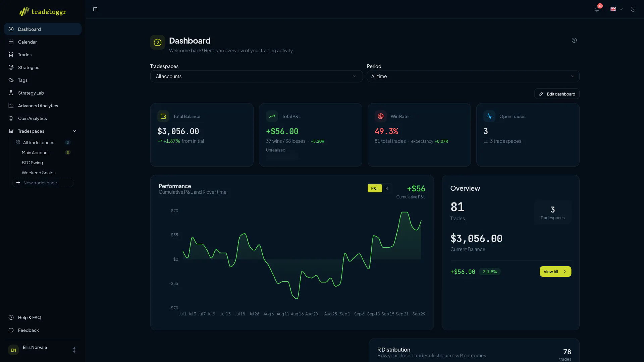Collapse the sidebar with the panel icon
This screenshot has height=362, width=644.
click(x=95, y=9)
